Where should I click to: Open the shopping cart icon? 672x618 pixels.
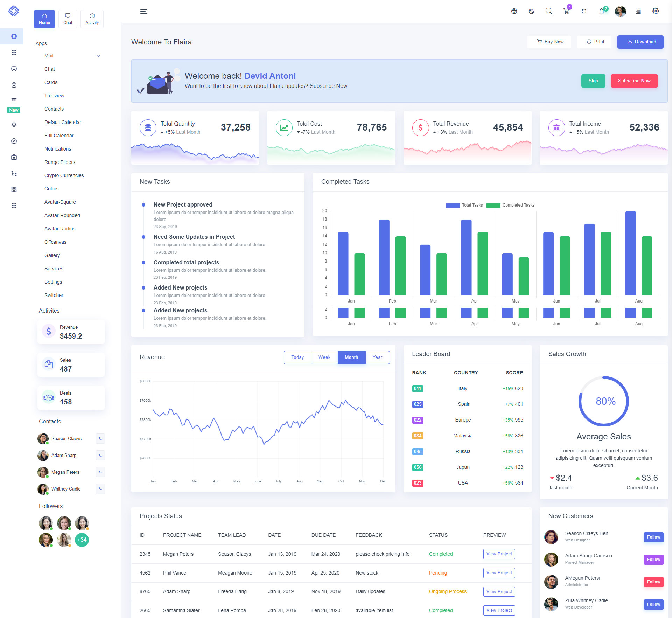566,11
